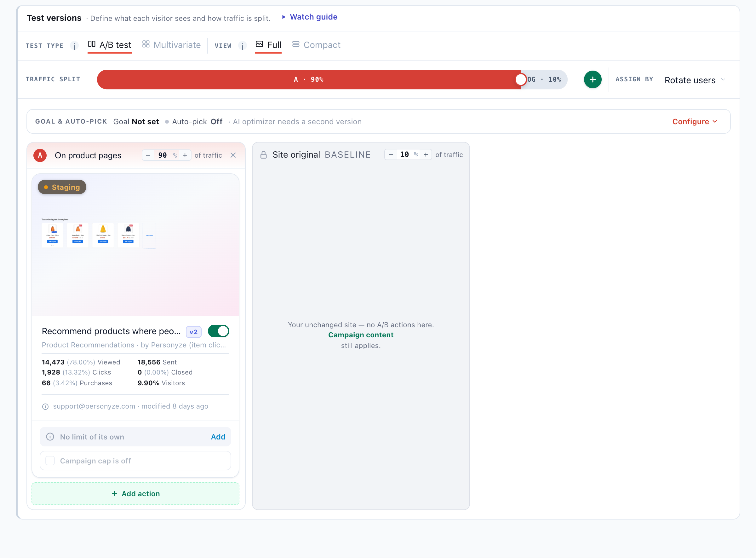
Task: Open the Campaign content link
Action: coord(361,335)
